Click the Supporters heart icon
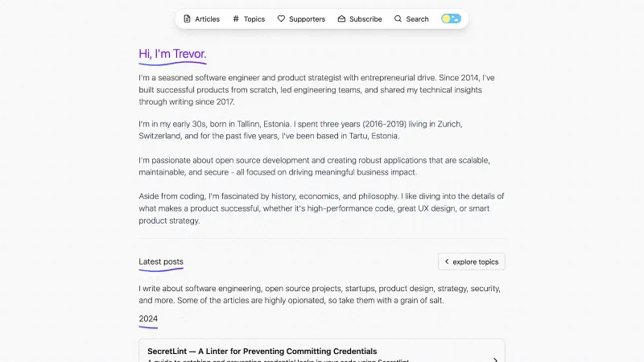644x362 pixels. tap(281, 19)
